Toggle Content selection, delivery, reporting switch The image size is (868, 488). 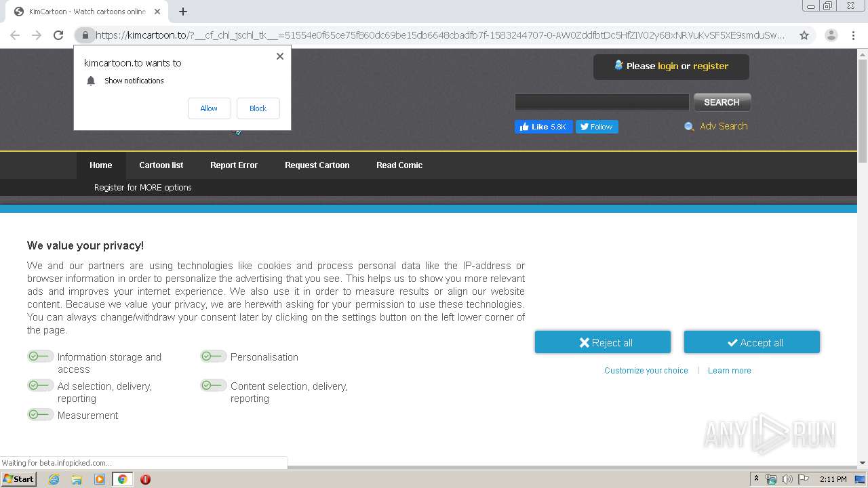[213, 385]
